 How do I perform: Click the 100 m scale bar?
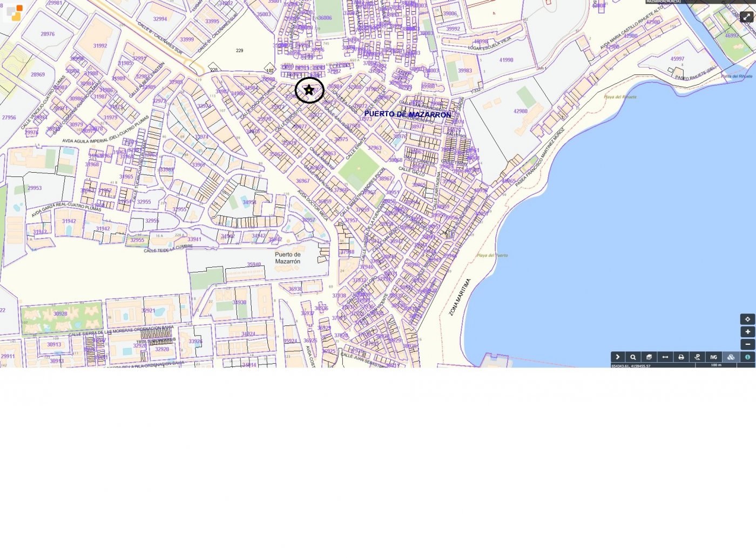coord(716,365)
